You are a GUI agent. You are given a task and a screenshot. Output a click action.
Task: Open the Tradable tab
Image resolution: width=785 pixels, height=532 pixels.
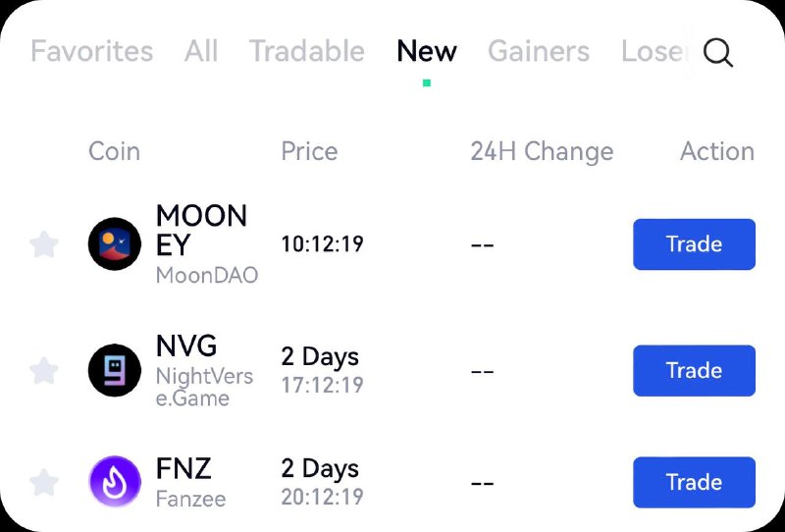point(307,51)
